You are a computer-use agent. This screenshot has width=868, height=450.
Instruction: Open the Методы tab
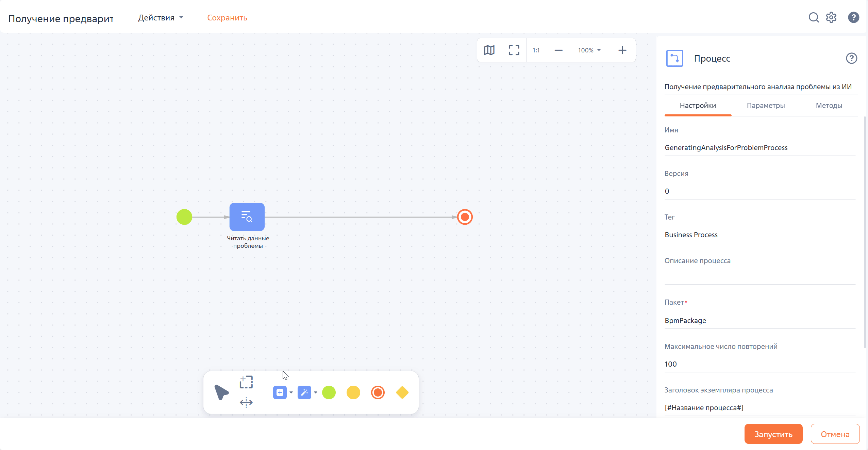click(x=829, y=106)
